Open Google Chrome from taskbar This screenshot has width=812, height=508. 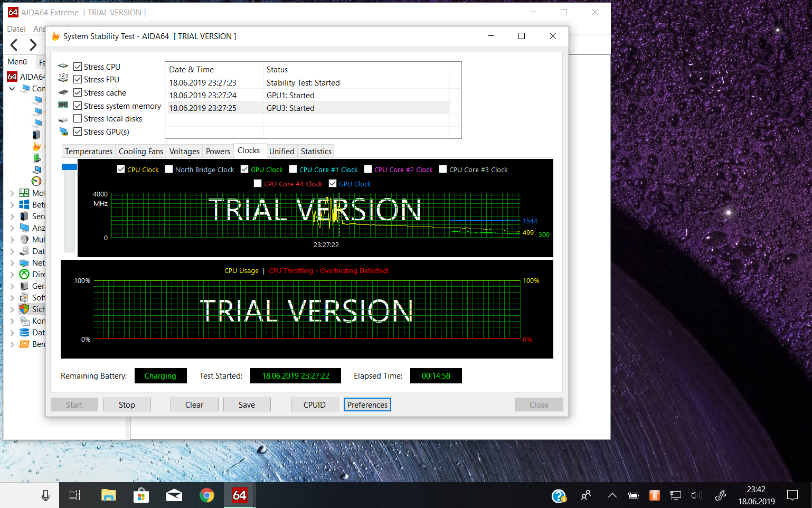click(x=206, y=495)
